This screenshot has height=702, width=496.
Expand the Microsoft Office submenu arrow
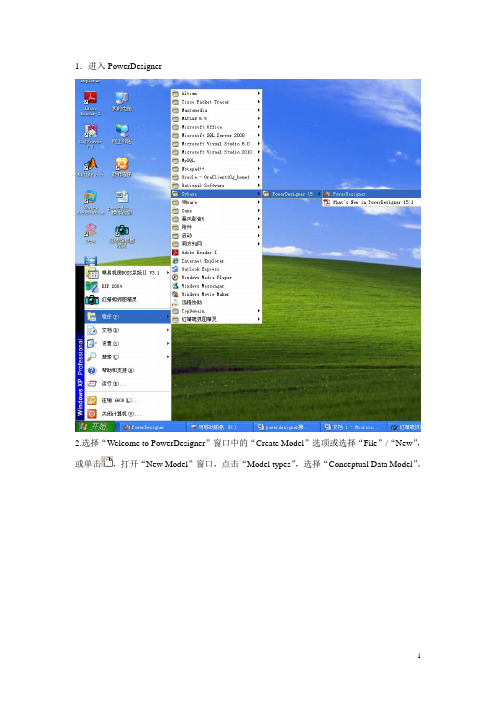coord(259,127)
